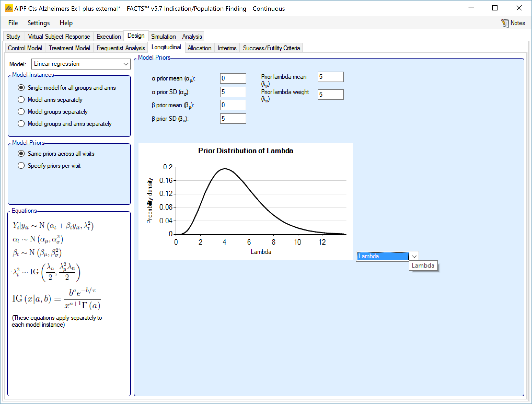Pick Lambda item in dropdown list
Viewport: 532px width, 404px height.
coord(423,266)
